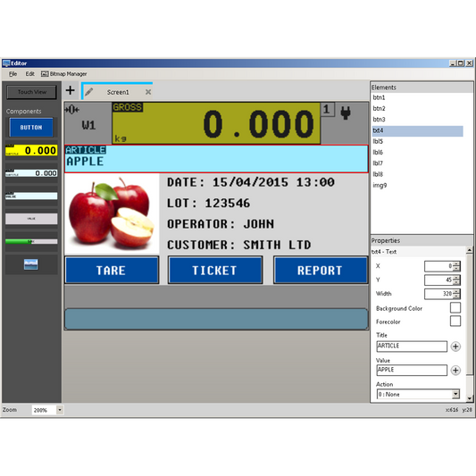Open Bitmap Manager from menu bar

coord(64,74)
